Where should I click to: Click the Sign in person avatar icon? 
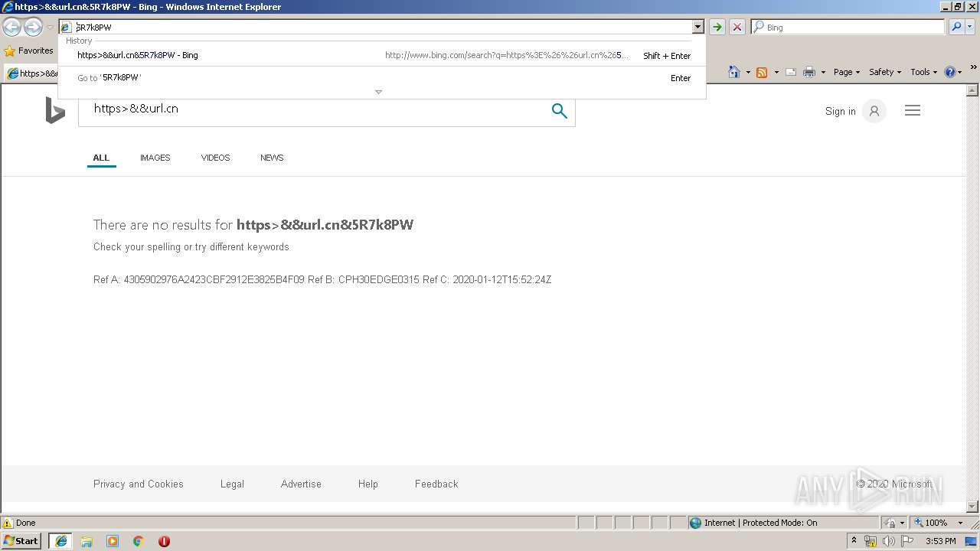click(874, 111)
